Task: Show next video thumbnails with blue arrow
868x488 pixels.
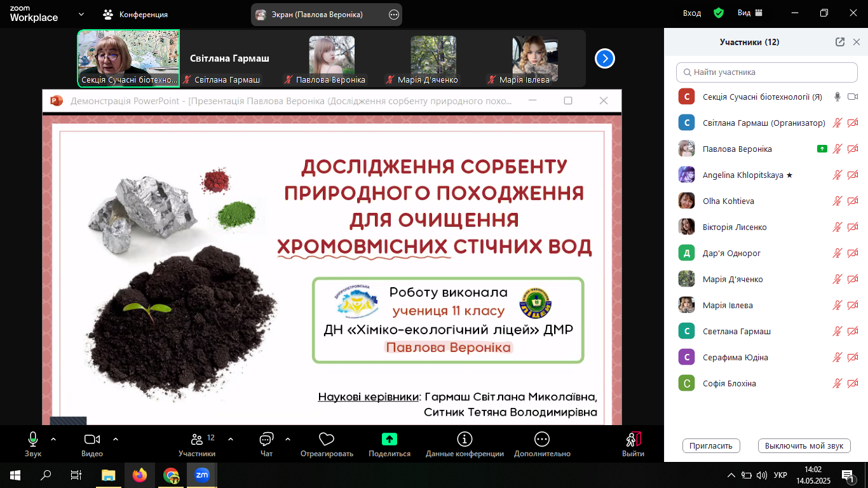Action: [604, 58]
